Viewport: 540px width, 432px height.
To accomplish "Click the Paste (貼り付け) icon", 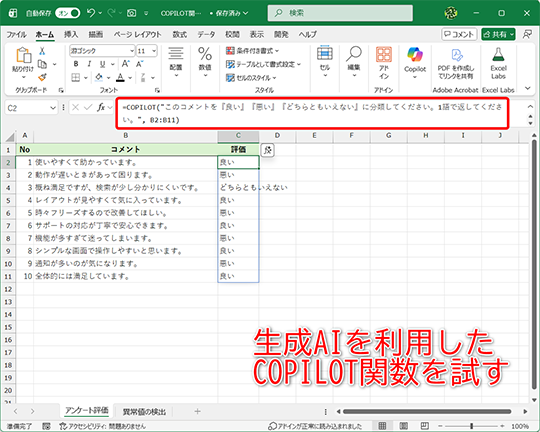I will 23,56.
